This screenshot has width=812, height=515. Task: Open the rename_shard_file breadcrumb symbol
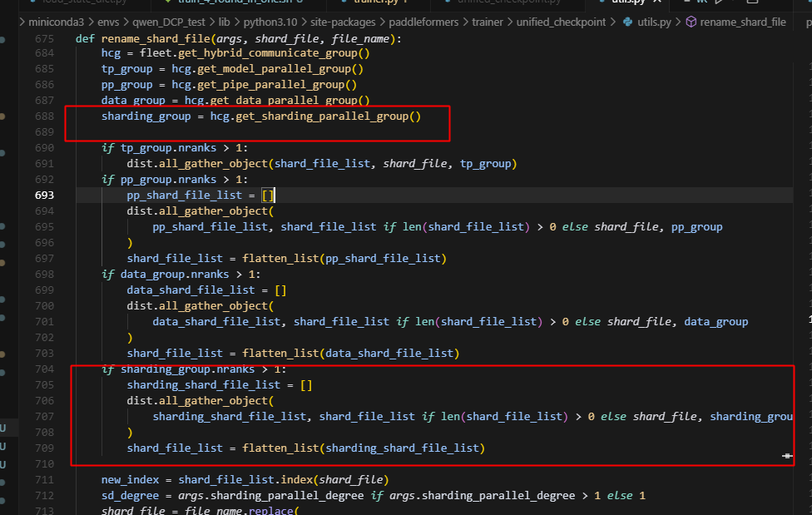tap(743, 22)
